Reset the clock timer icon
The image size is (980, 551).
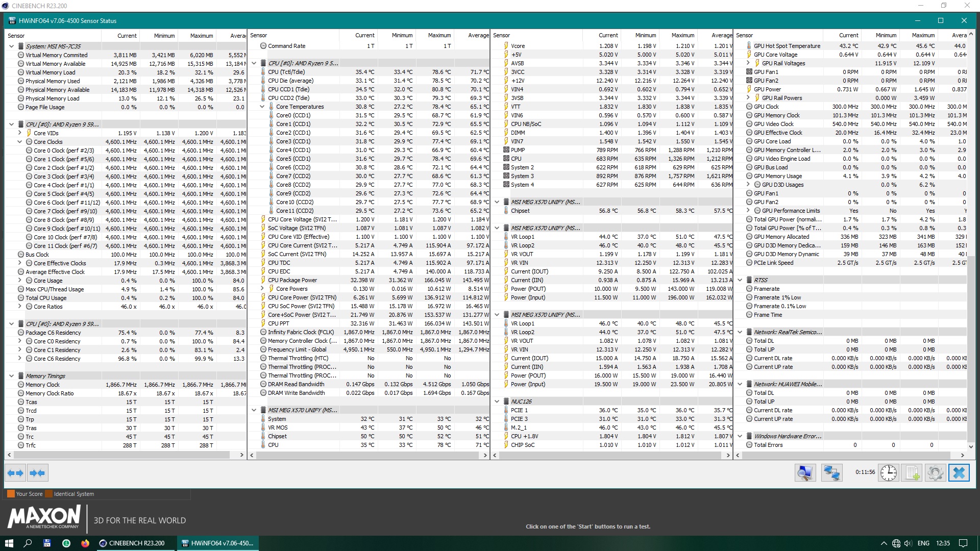pos(889,473)
